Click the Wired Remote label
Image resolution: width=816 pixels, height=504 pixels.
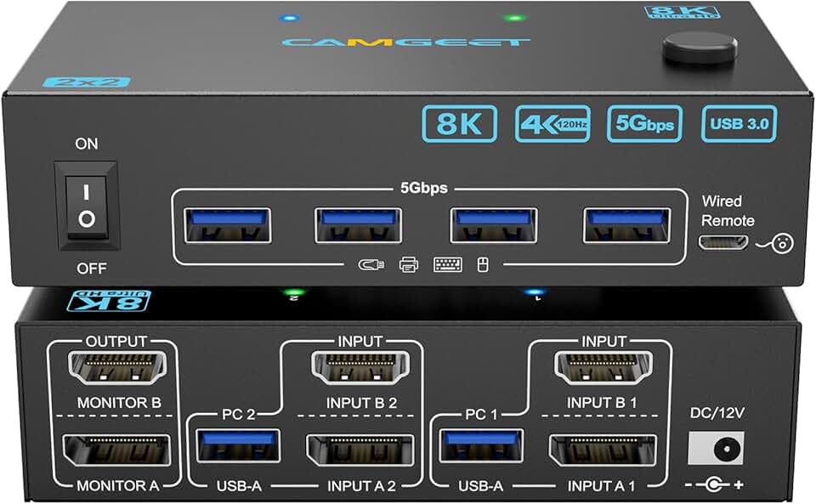pyautogui.click(x=727, y=211)
